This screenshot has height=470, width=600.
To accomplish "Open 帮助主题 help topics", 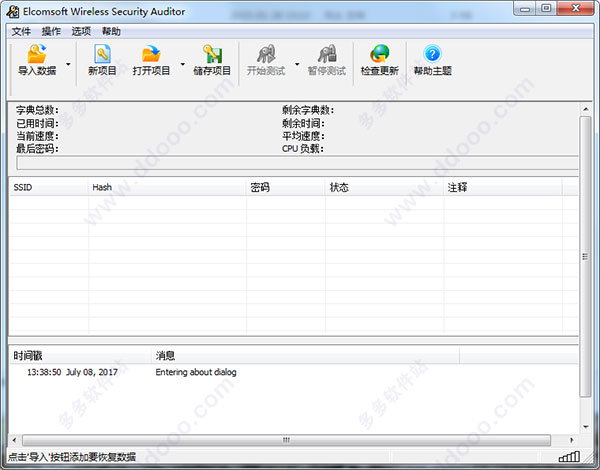I will [x=432, y=59].
